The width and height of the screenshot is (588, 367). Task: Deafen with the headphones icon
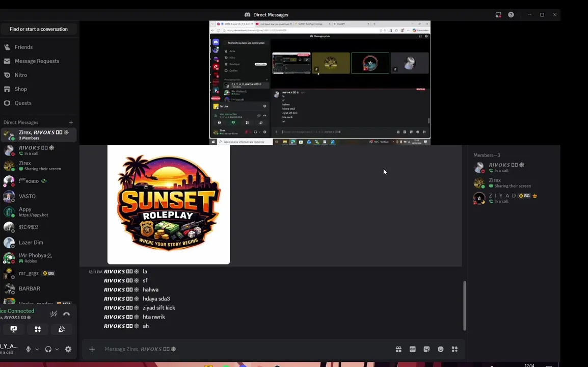point(48,349)
